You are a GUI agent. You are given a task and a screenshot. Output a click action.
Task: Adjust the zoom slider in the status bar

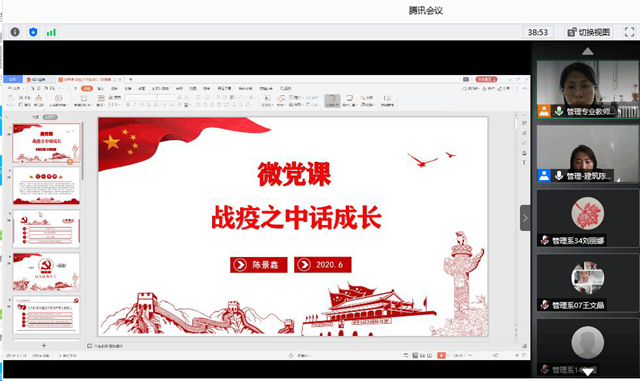494,355
